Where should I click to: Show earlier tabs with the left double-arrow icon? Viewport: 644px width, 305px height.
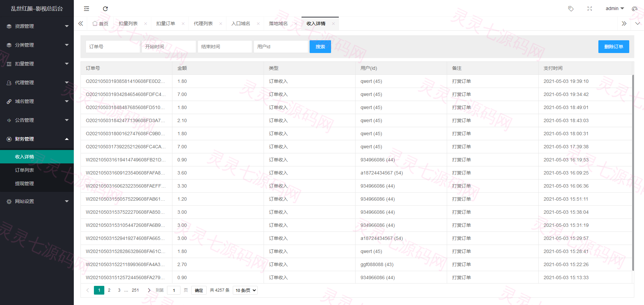click(80, 23)
